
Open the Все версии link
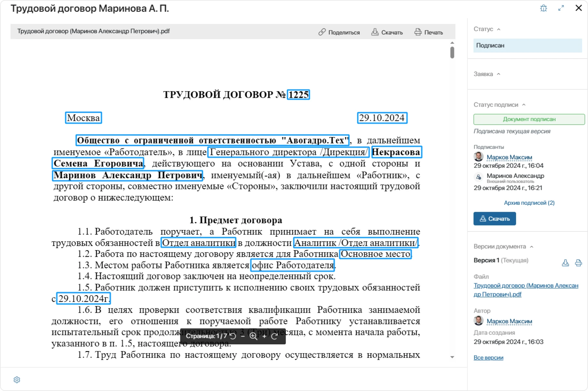click(489, 357)
